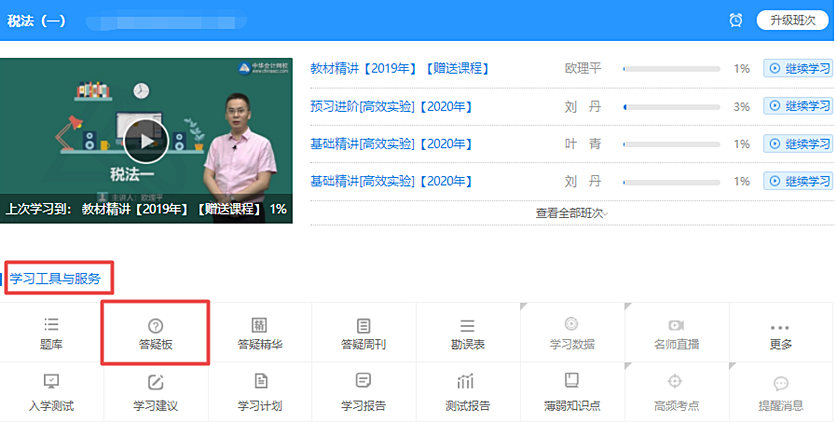Open the 勘误表 errata list
This screenshot has width=836, height=422.
467,333
